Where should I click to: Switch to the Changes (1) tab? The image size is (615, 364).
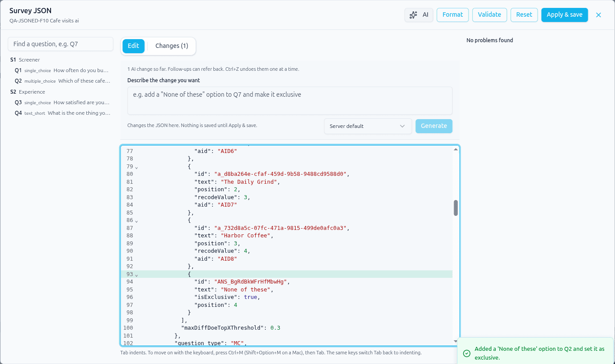point(172,46)
